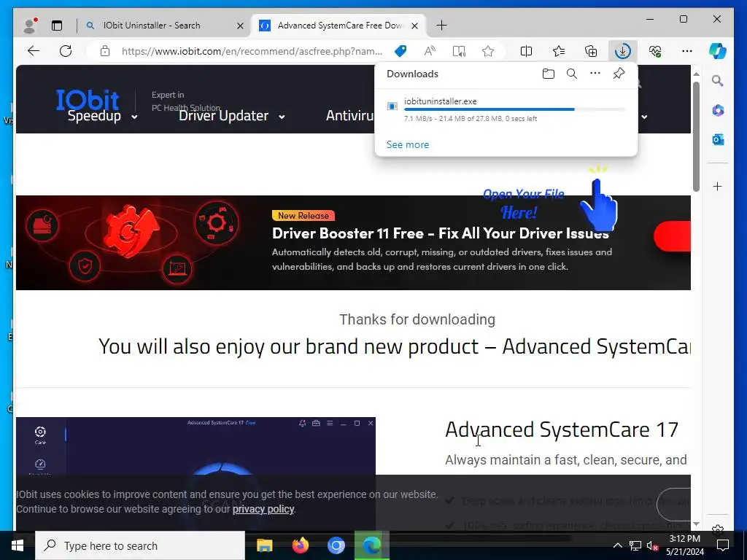Click the download progress bar

click(x=514, y=109)
